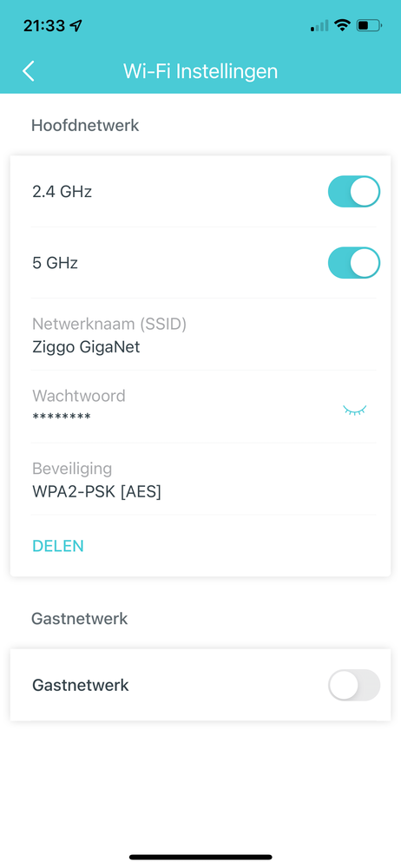Turn off the 5 GHz switch

click(x=354, y=262)
